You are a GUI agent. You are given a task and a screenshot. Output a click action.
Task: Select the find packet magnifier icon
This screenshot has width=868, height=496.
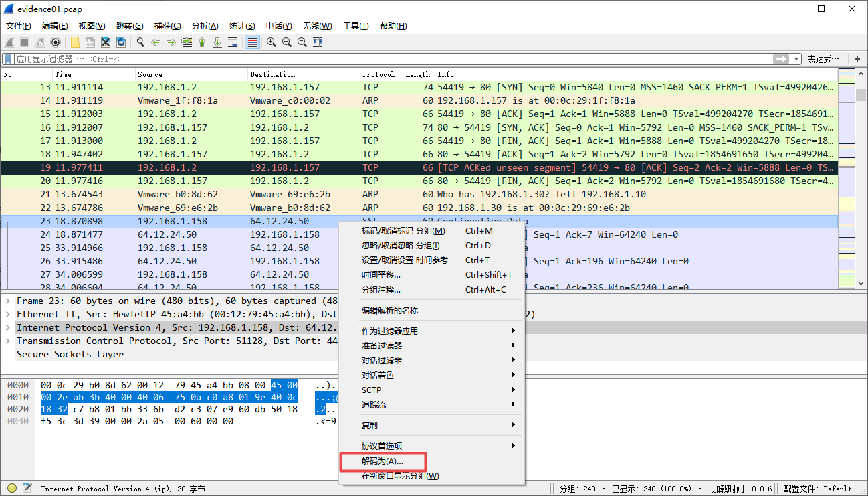[x=139, y=42]
